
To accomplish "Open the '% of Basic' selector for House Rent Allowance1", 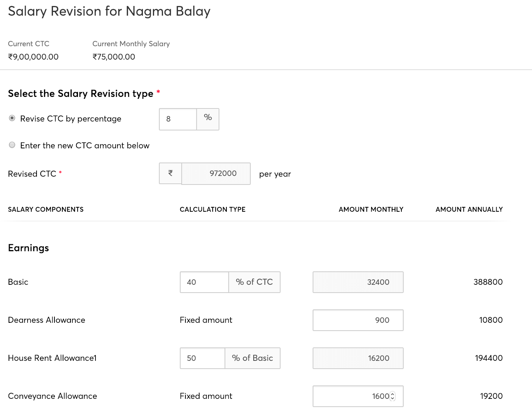I will [252, 358].
